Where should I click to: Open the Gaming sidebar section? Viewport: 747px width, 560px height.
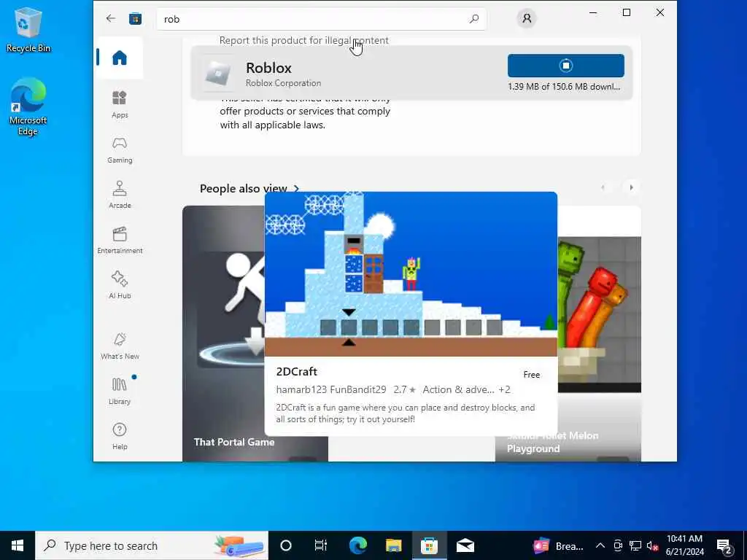(x=120, y=150)
